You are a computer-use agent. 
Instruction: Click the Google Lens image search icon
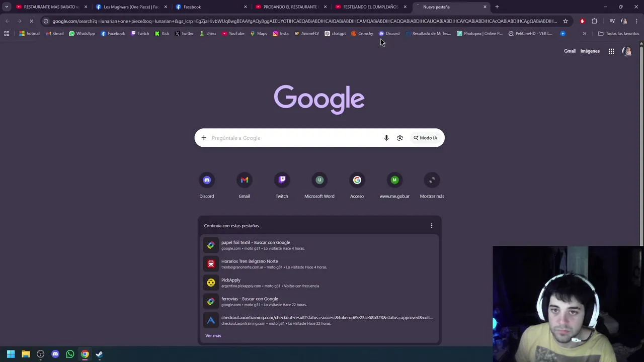(400, 138)
